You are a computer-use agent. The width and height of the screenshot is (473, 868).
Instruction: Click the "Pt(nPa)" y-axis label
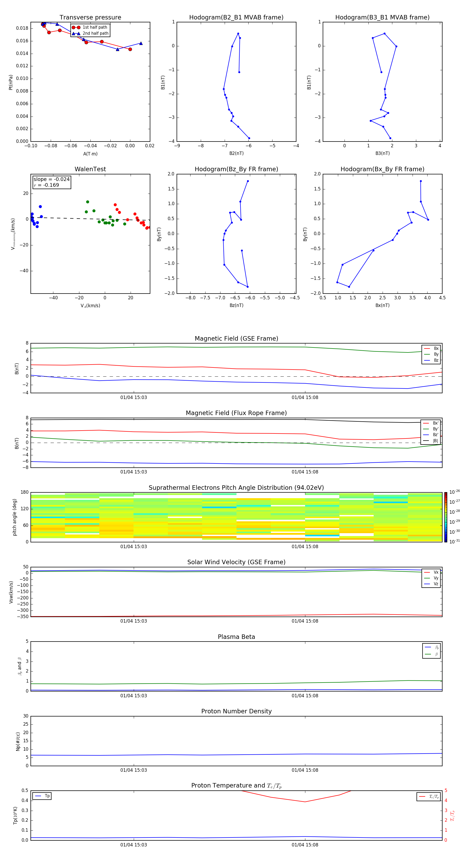[11, 82]
